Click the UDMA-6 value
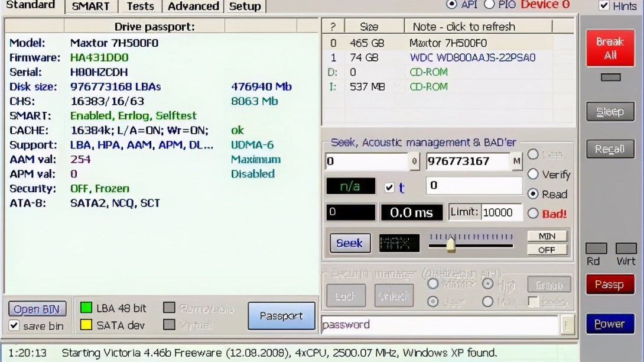 coord(252,145)
